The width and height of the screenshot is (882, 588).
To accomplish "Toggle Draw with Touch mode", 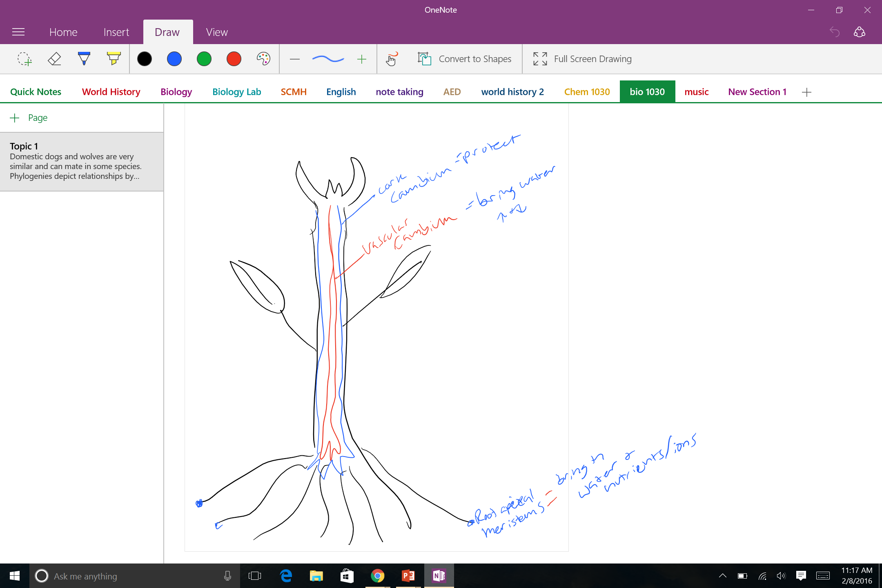I will (x=391, y=59).
